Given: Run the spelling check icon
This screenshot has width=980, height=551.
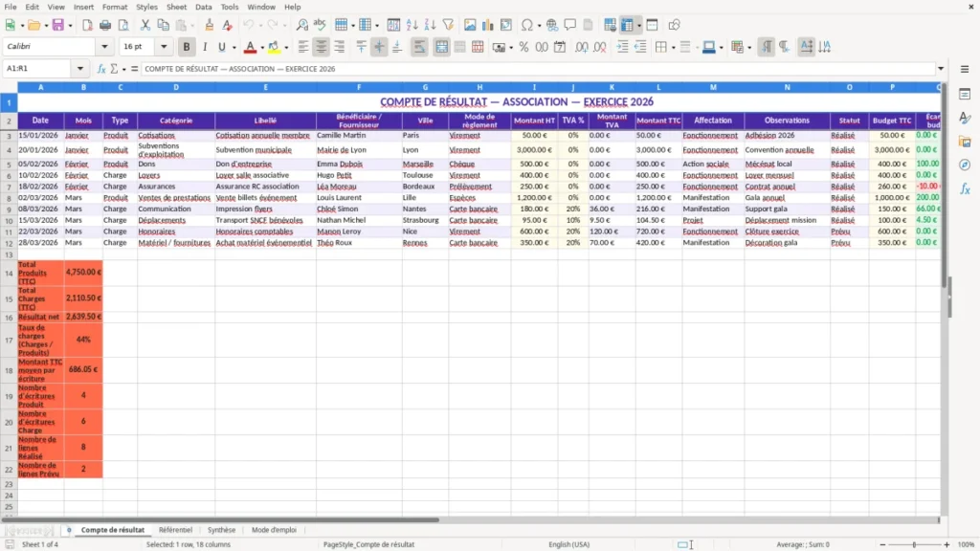Looking at the screenshot, I should tap(320, 25).
